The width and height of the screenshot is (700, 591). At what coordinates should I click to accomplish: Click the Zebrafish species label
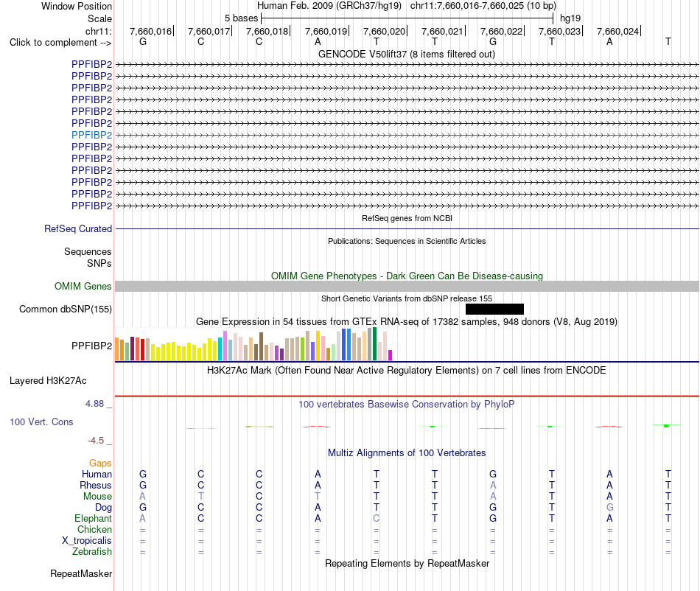click(92, 552)
